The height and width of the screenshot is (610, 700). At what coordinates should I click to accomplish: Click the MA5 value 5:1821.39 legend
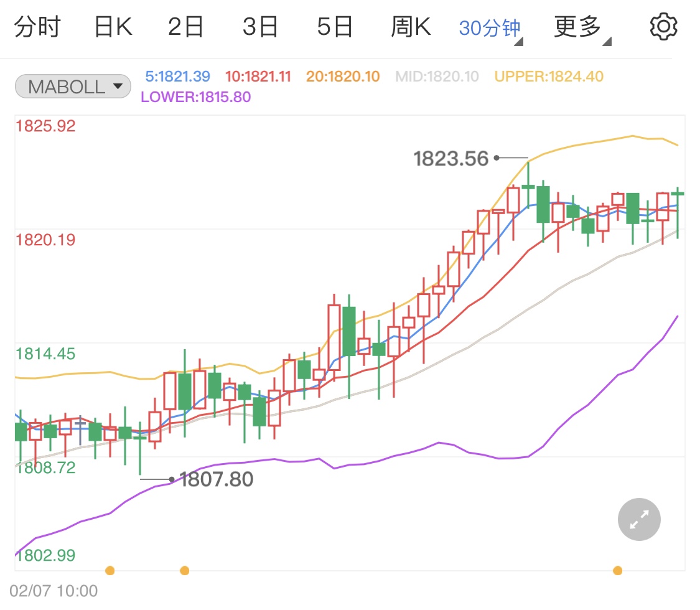pyautogui.click(x=177, y=77)
